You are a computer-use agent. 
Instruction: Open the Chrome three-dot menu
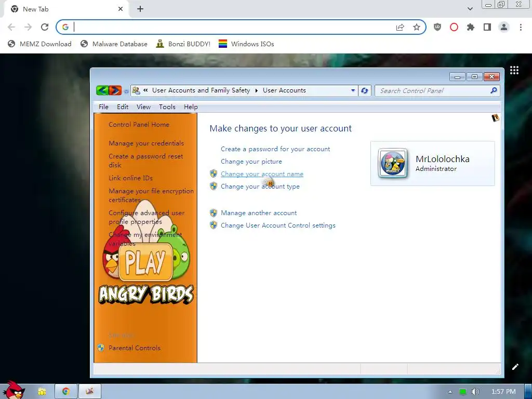(521, 27)
